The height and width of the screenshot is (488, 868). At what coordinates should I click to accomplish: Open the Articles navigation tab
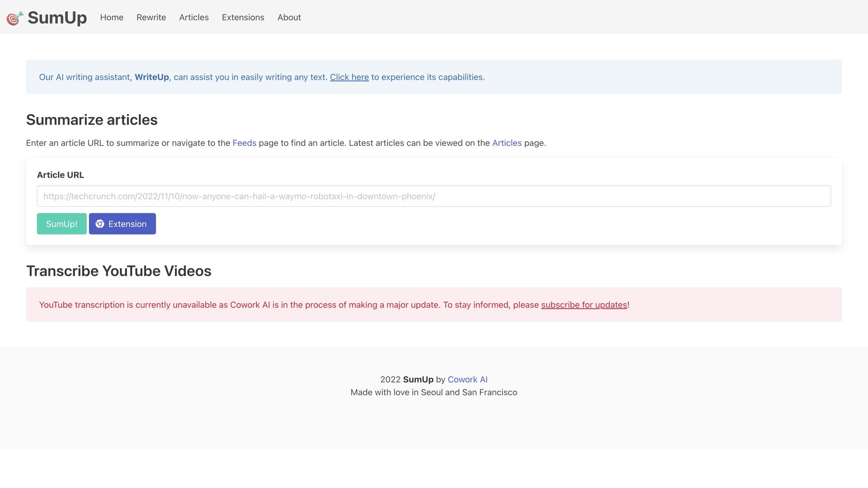pyautogui.click(x=193, y=17)
